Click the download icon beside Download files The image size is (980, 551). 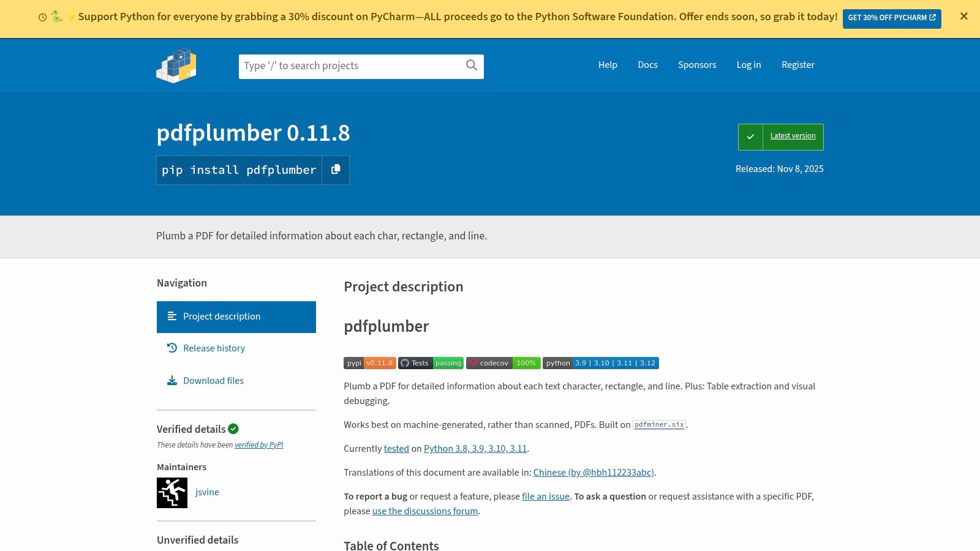[x=172, y=380]
